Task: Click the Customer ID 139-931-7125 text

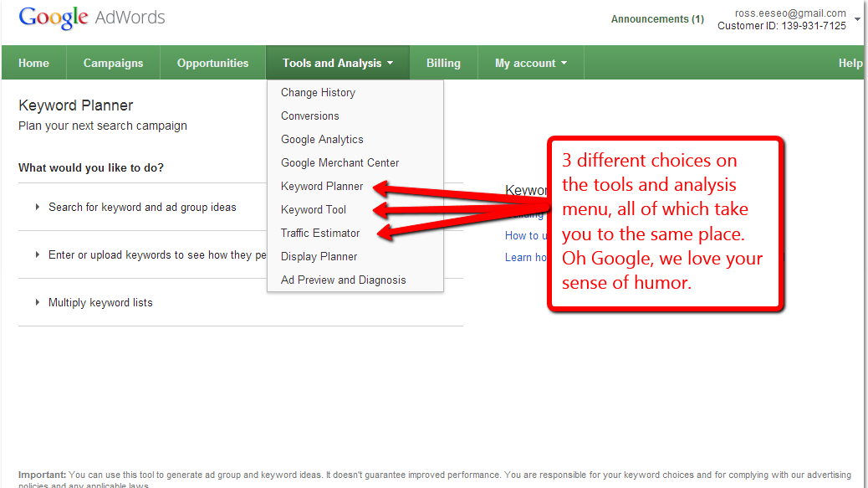Action: click(782, 25)
